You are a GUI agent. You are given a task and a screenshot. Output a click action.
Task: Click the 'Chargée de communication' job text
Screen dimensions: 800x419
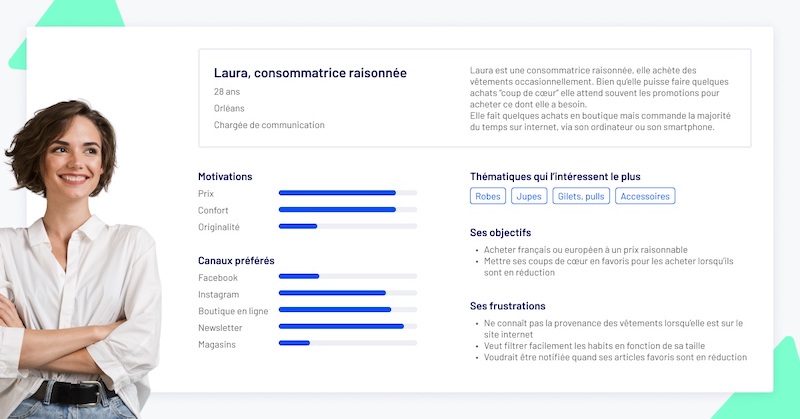click(x=269, y=125)
